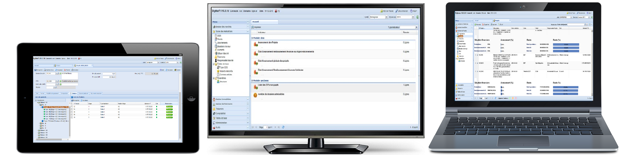Click Supprimer button on laptop toolbar

click(486, 25)
